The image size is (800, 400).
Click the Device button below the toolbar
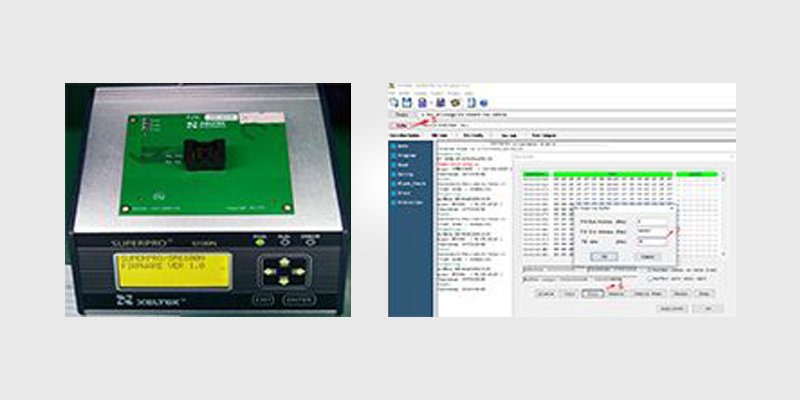pyautogui.click(x=401, y=115)
